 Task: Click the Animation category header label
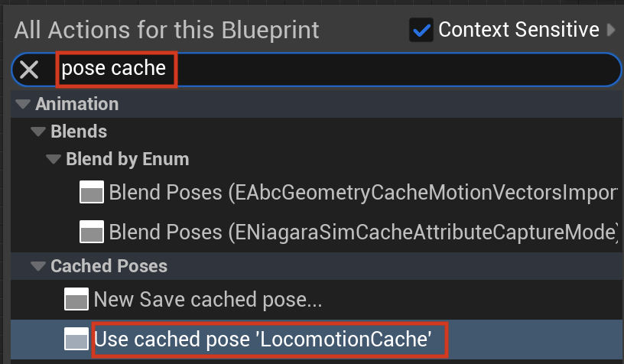click(76, 104)
